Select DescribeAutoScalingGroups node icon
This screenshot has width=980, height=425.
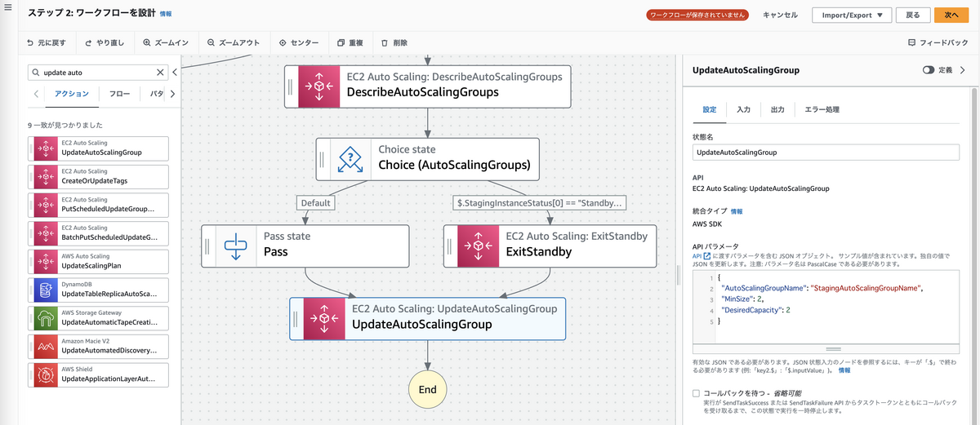[318, 86]
